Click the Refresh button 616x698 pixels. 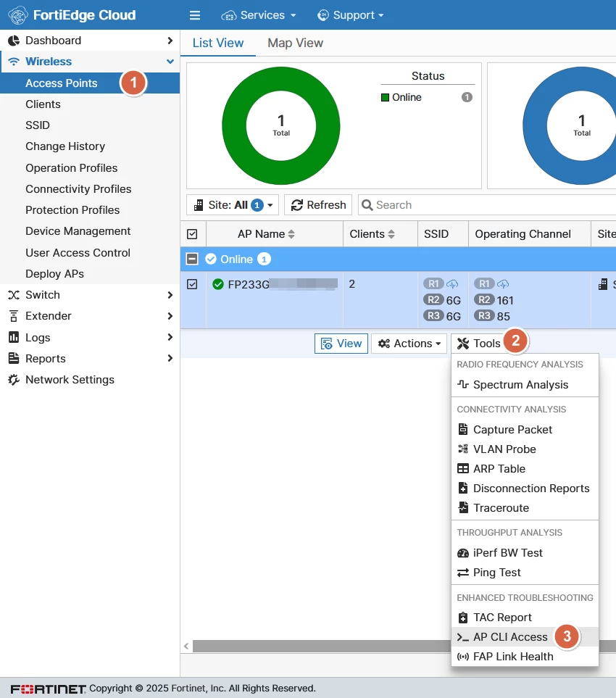tap(318, 205)
